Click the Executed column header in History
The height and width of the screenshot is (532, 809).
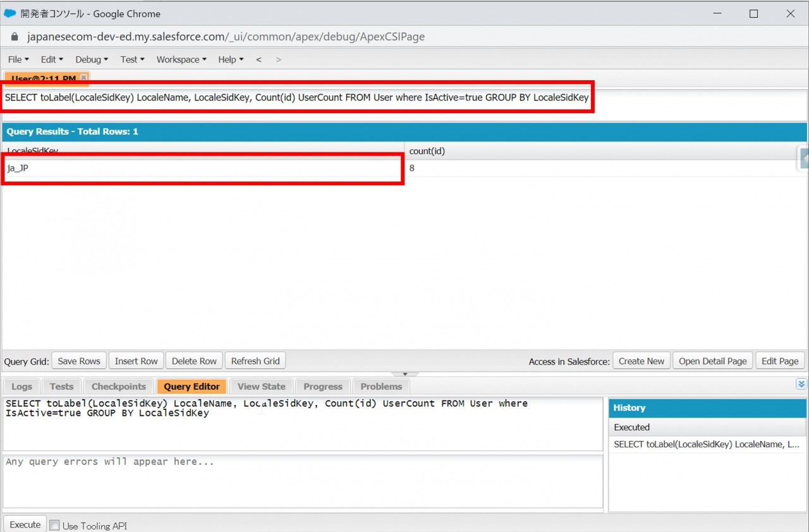pyautogui.click(x=707, y=427)
